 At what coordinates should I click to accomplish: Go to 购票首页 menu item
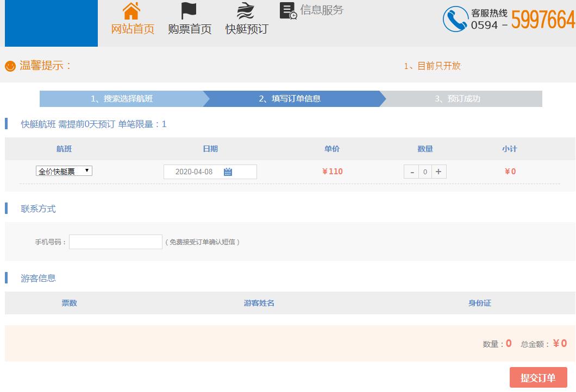(190, 29)
